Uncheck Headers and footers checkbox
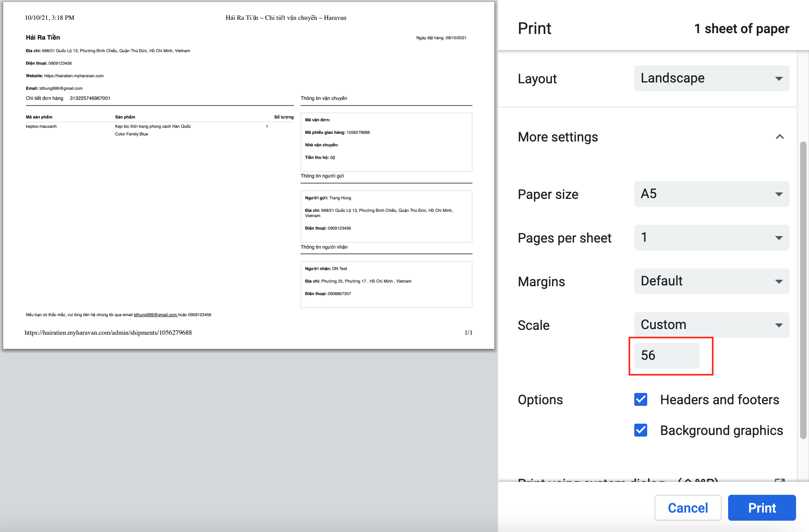The height and width of the screenshot is (532, 809). [641, 399]
